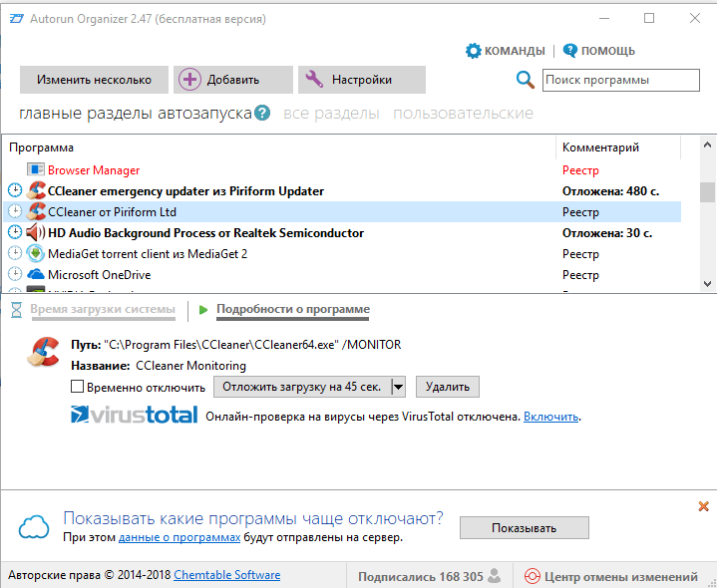
Task: Click the magnifier search icon
Action: 526,80
